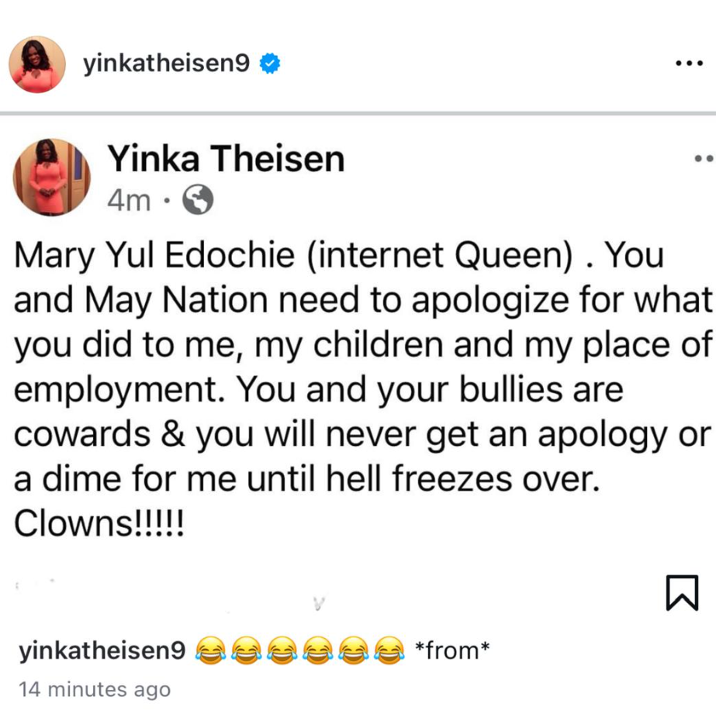Viewport: 716px width, 728px height.
Task: Click the last laughing-crying emoji
Action: [x=389, y=650]
